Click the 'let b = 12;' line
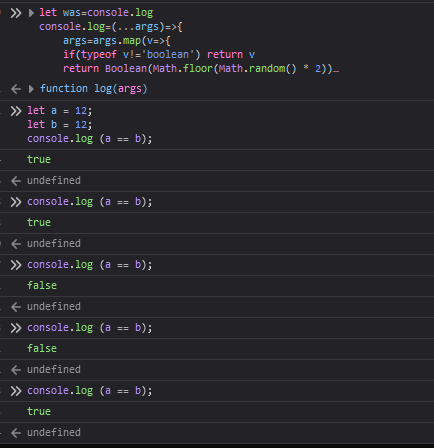The image size is (434, 448). [60, 125]
